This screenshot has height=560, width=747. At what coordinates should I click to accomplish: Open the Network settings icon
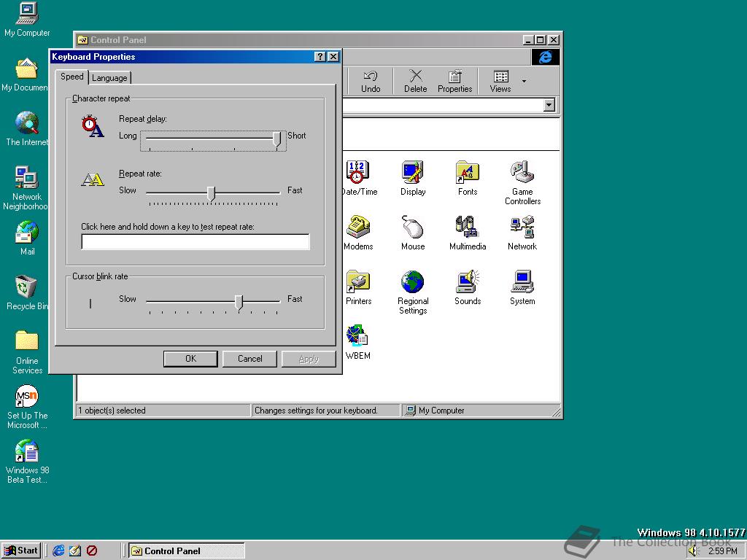[x=522, y=227]
